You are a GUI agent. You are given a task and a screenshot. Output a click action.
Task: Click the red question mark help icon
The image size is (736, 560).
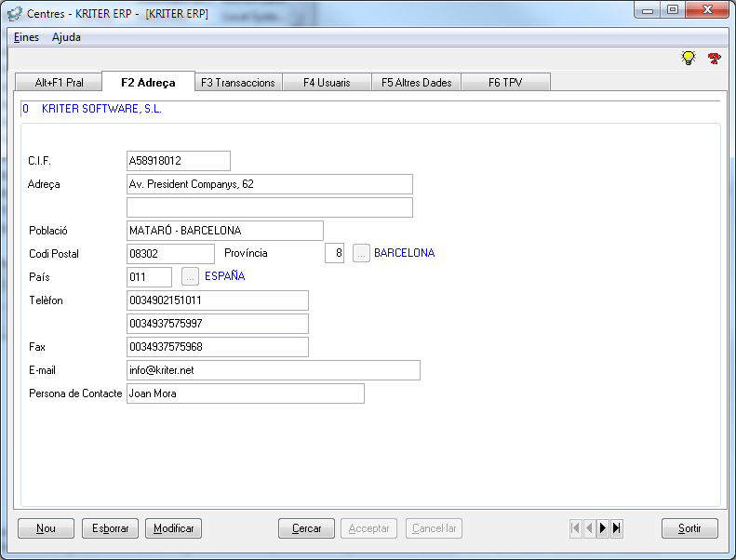pos(715,59)
